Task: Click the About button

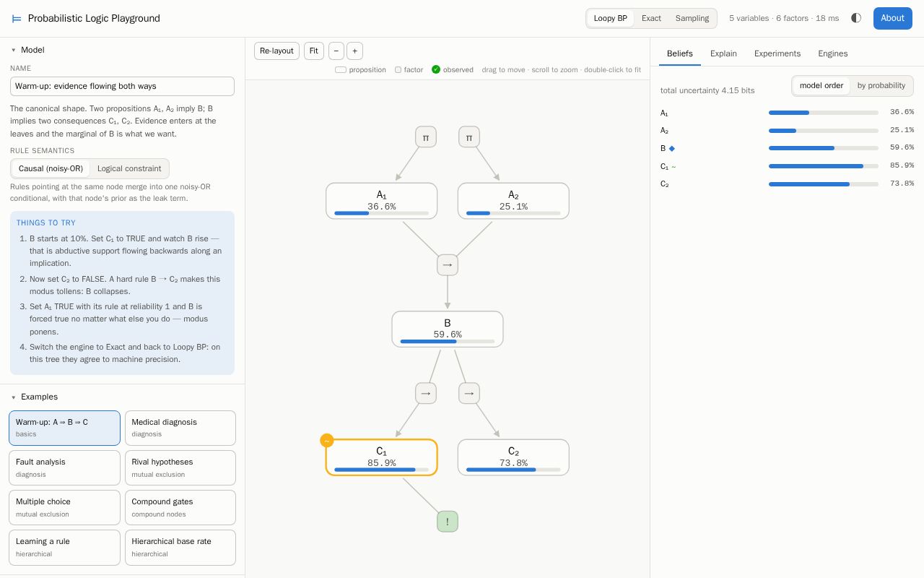Action: click(893, 18)
